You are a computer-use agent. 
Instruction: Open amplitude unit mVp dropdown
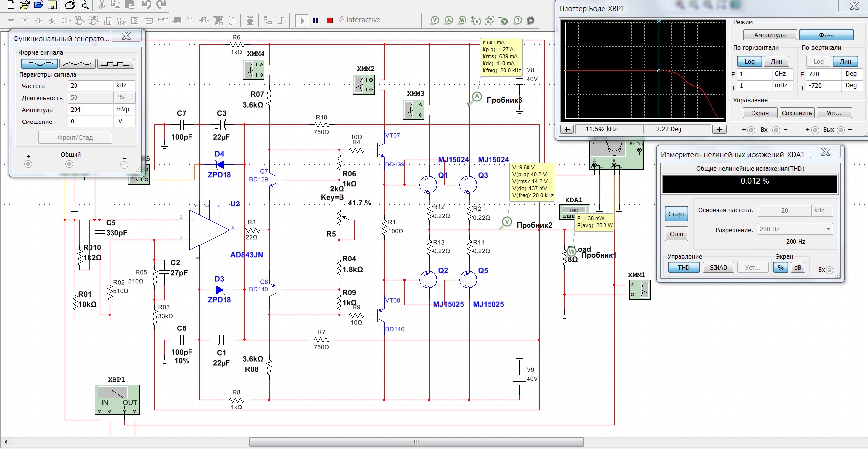[x=125, y=109]
